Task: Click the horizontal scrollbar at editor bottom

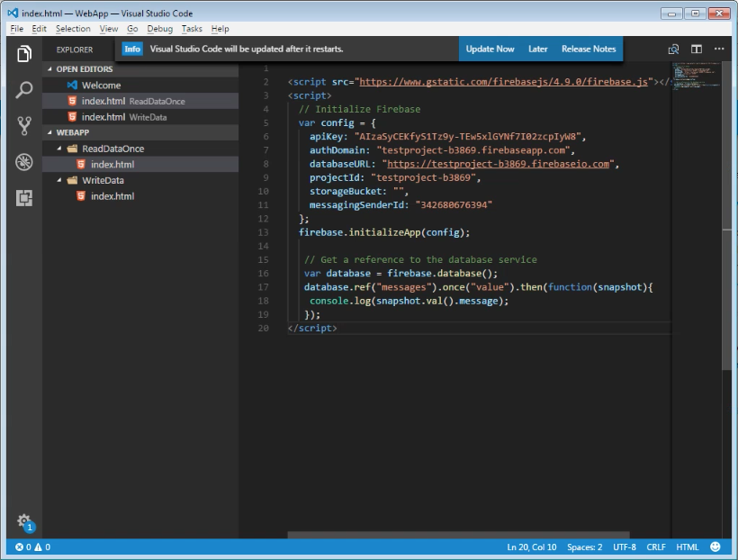Action: 458,535
